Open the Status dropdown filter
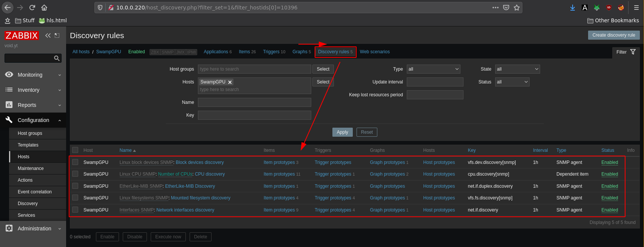The width and height of the screenshot is (644, 247). [x=512, y=82]
